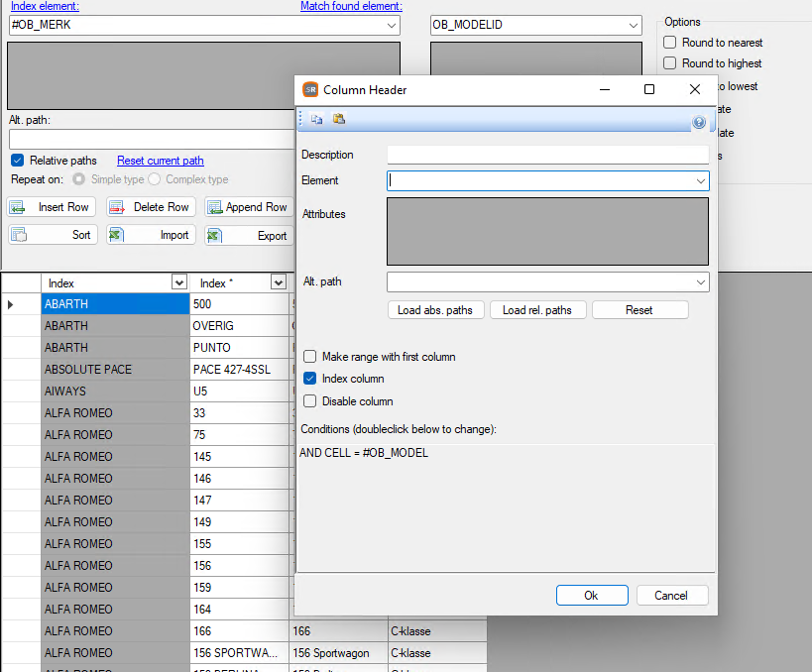Viewport: 812px width, 672px height.
Task: Click the Description input field
Action: (x=548, y=155)
